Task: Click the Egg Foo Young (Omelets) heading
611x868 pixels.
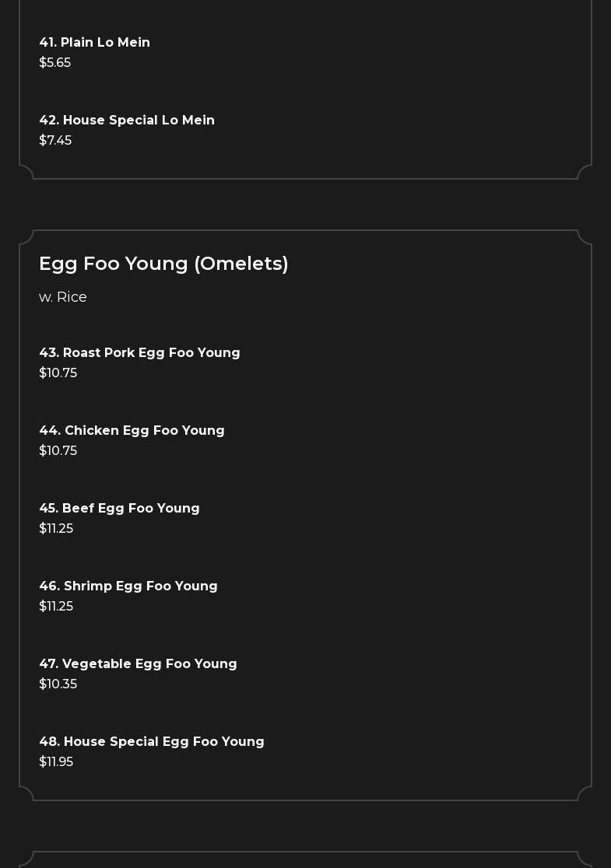Action: point(163,264)
